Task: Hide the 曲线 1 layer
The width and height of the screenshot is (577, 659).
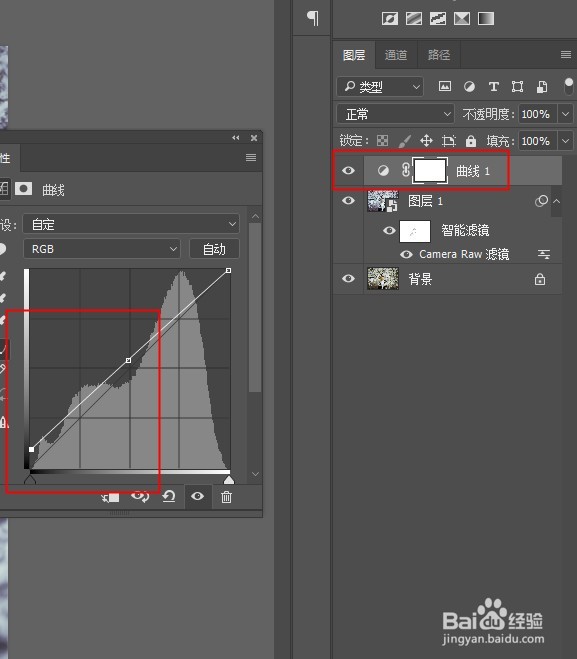Action: pyautogui.click(x=348, y=171)
